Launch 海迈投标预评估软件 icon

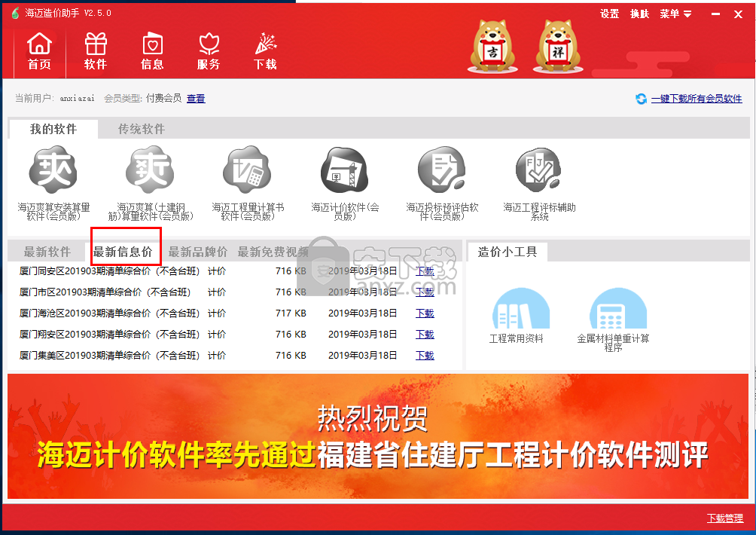tap(442, 170)
